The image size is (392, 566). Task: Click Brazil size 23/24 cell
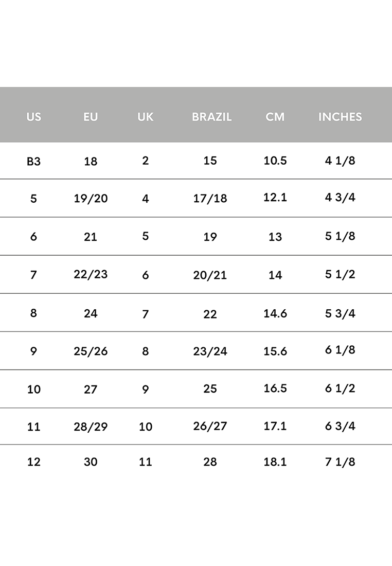click(x=210, y=351)
